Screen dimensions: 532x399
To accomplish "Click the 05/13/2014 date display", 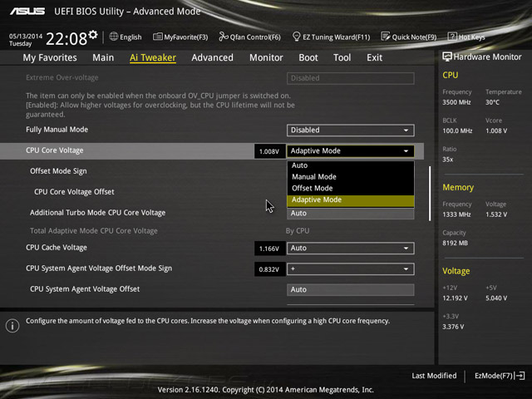I will click(26, 36).
